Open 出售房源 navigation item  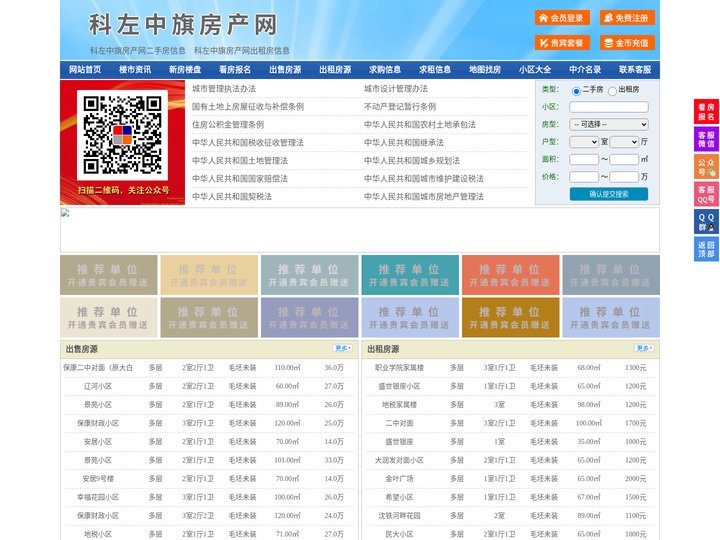(x=285, y=70)
